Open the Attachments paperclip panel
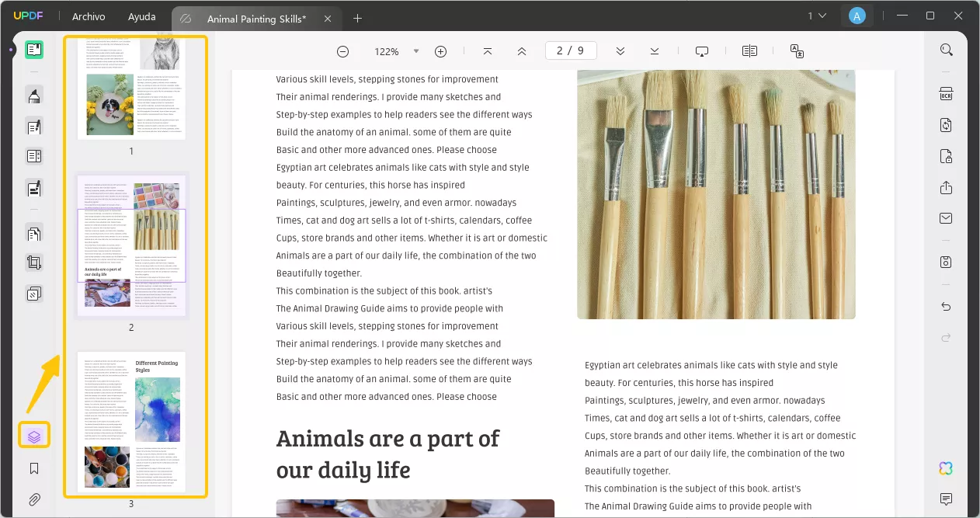980x518 pixels. 33,499
